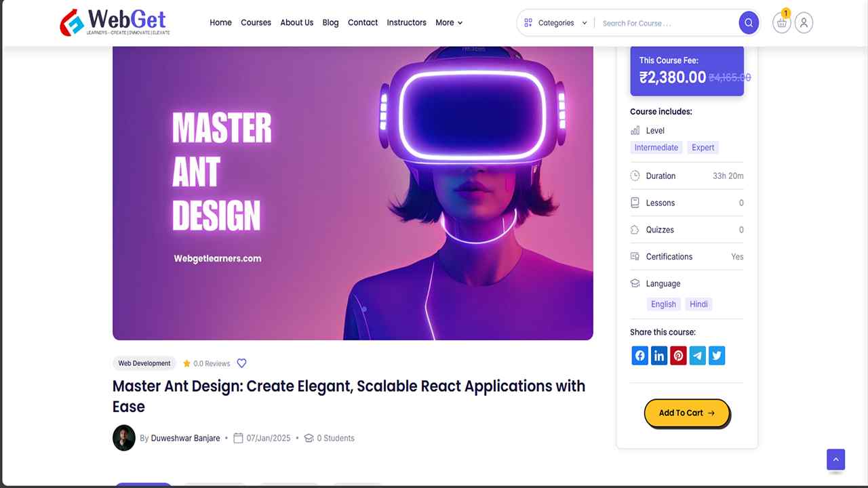The width and height of the screenshot is (868, 488).
Task: Share course on Telegram
Action: click(x=698, y=356)
